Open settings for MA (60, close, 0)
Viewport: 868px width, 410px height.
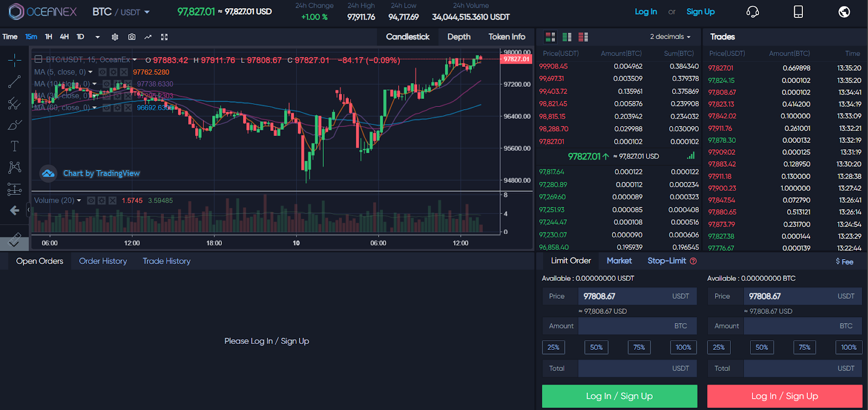click(117, 108)
